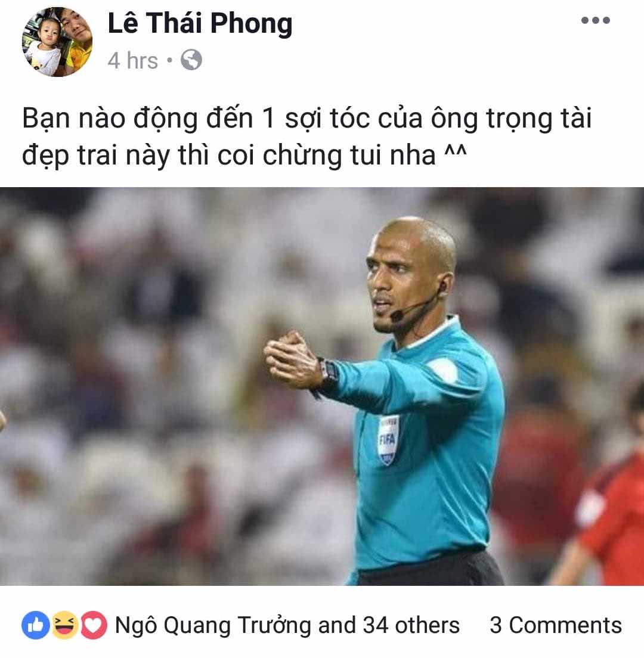
Task: Open the referee photo in full view
Action: (322, 386)
